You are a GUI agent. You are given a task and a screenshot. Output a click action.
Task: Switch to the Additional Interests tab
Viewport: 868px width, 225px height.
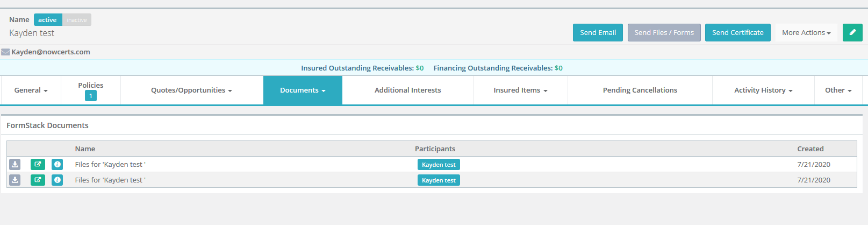[407, 90]
